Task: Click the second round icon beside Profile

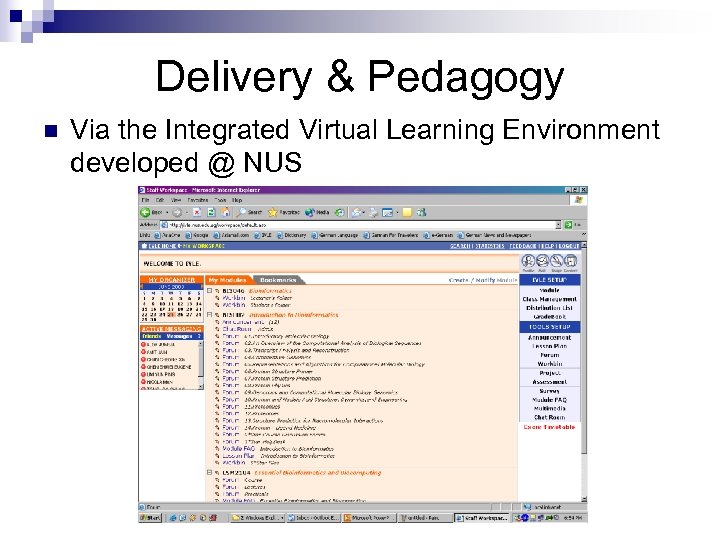Action: (542, 261)
